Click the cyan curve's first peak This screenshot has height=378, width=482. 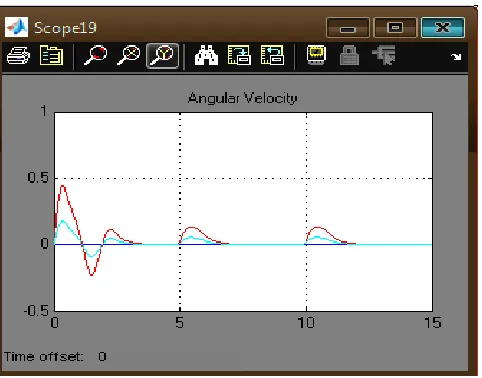(62, 221)
